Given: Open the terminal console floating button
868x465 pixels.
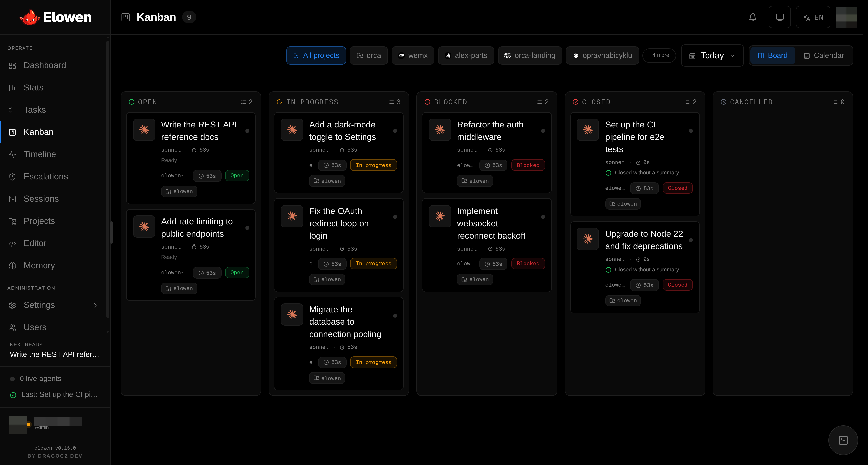Looking at the screenshot, I should pos(843,440).
